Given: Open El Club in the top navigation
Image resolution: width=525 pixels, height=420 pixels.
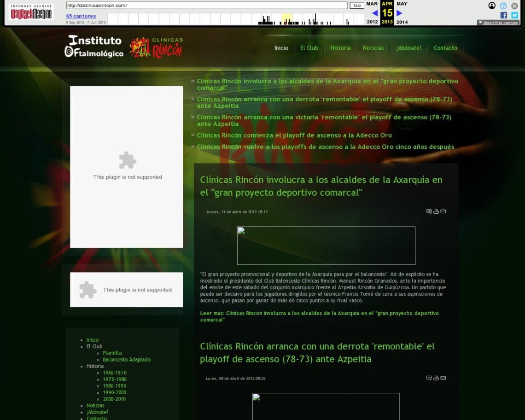Looking at the screenshot, I should coord(309,48).
